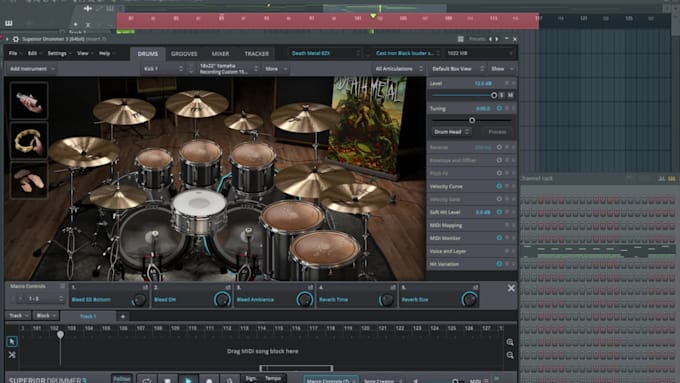Expand the Show dropdown

(502, 69)
